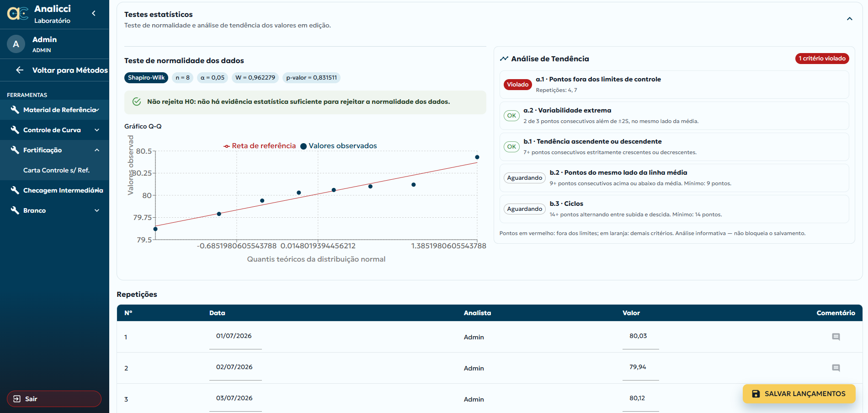Click OK badge for Tendência ascendente ou descendente
Image resolution: width=868 pixels, height=413 pixels.
click(511, 147)
